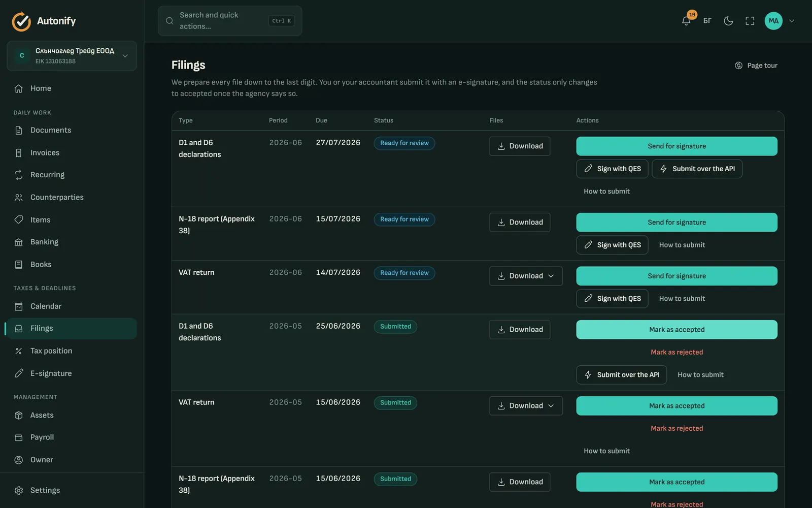Open Documents in sidebar
This screenshot has width=812, height=508.
point(72,130)
